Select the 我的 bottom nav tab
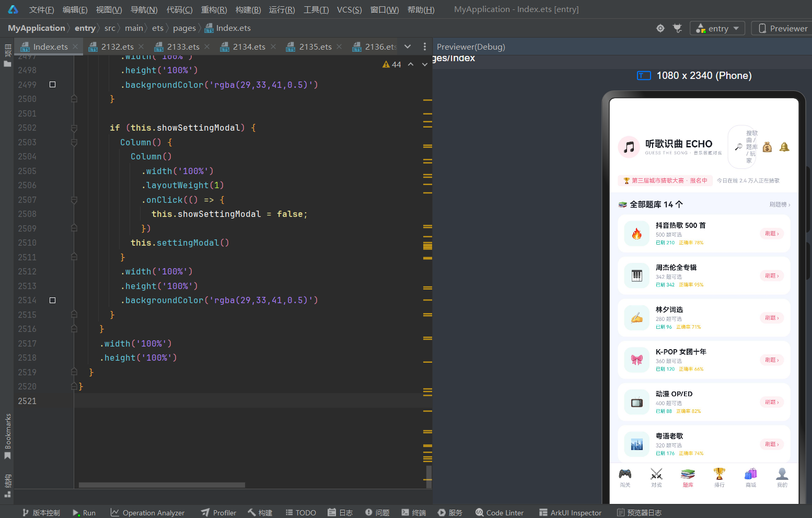812x518 pixels. click(x=782, y=478)
